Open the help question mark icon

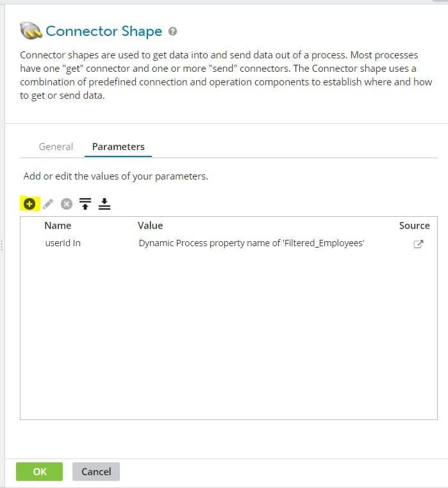click(173, 31)
